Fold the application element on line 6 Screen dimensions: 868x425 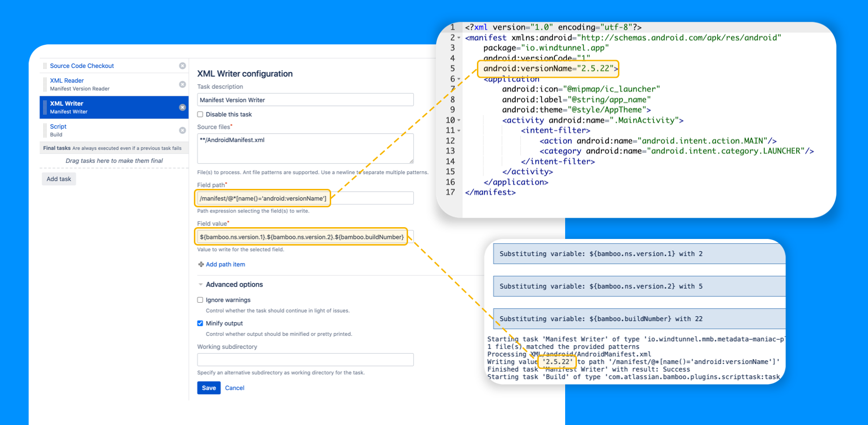click(x=459, y=79)
